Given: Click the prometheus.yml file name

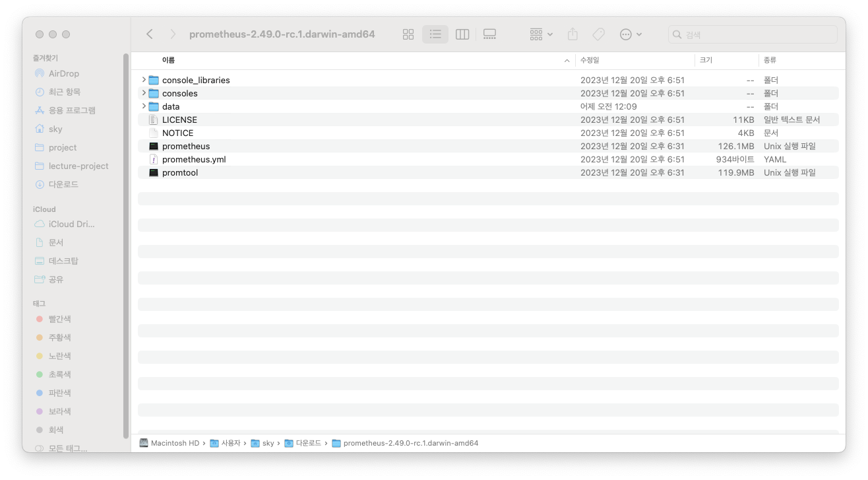Looking at the screenshot, I should pyautogui.click(x=194, y=159).
